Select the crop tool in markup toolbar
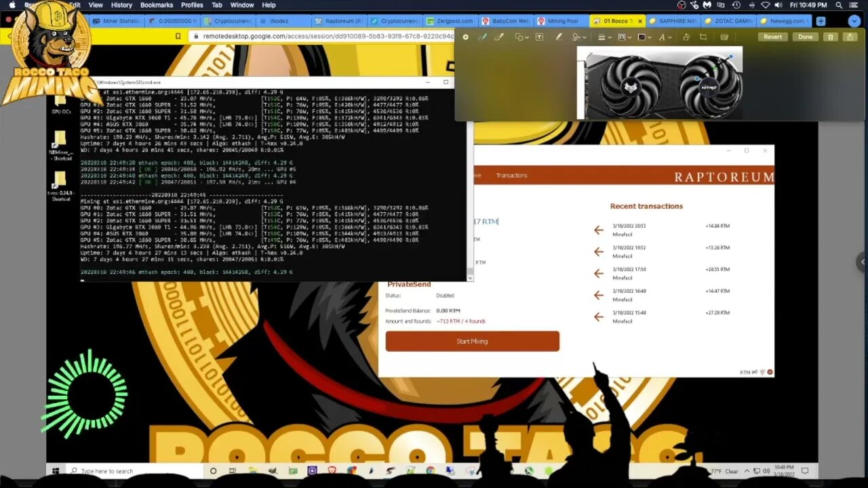868x488 pixels. click(x=703, y=37)
